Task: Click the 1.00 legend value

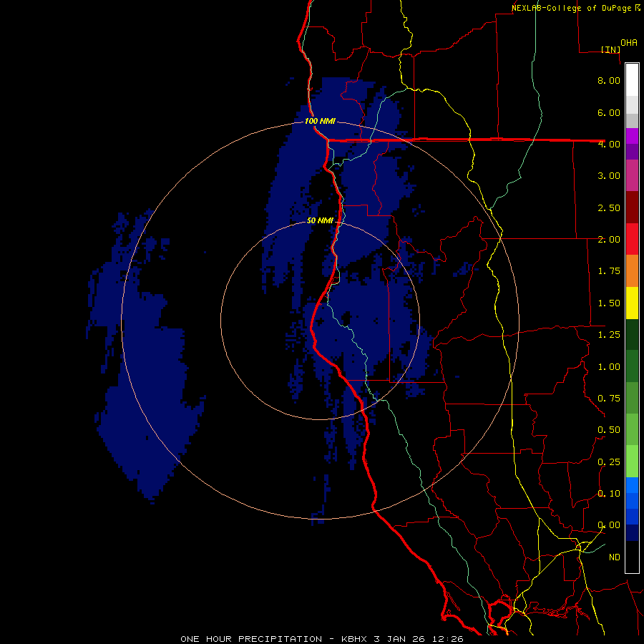Action: click(609, 367)
